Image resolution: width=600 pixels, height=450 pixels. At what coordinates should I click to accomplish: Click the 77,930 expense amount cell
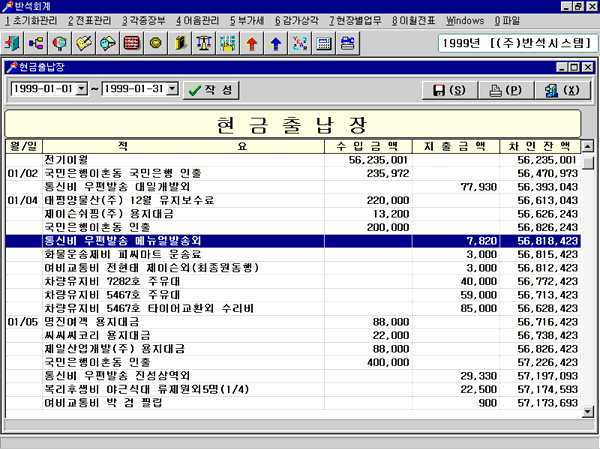tap(456, 187)
